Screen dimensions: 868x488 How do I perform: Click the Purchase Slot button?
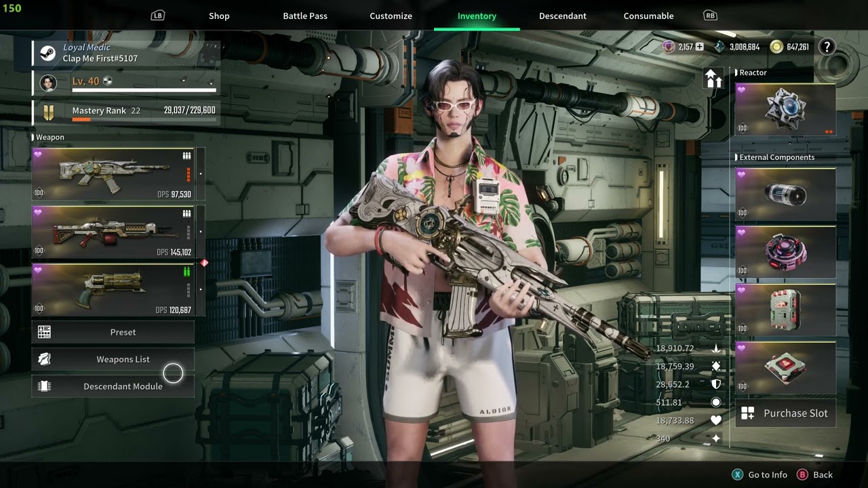coord(785,413)
